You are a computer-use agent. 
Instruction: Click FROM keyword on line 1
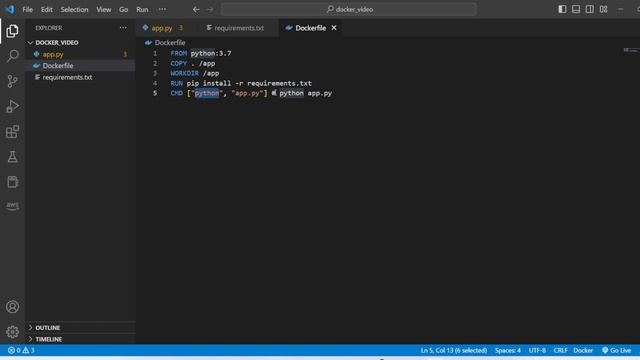point(178,53)
